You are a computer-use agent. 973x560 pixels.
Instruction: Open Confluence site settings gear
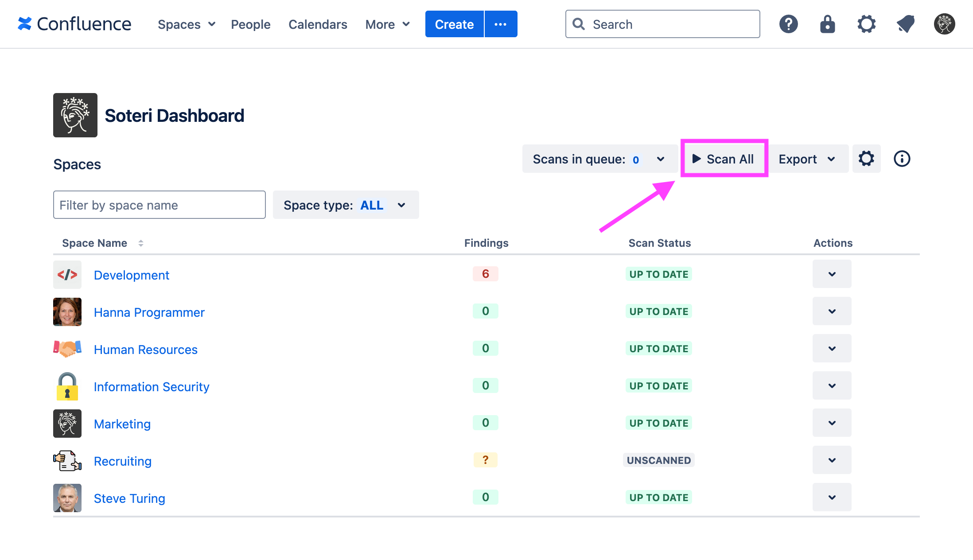click(867, 24)
